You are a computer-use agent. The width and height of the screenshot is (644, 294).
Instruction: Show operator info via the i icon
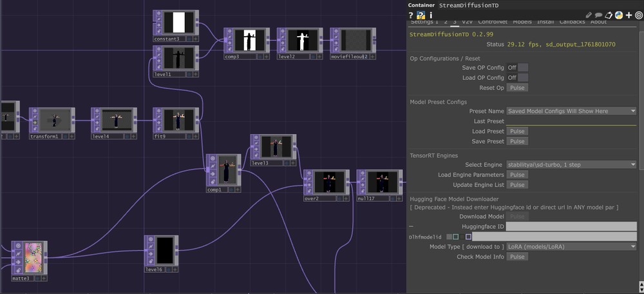(x=430, y=15)
